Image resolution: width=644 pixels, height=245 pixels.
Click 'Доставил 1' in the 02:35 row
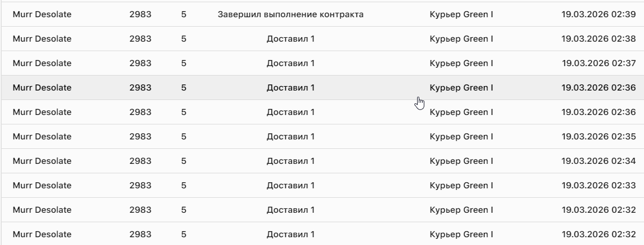[290, 137]
